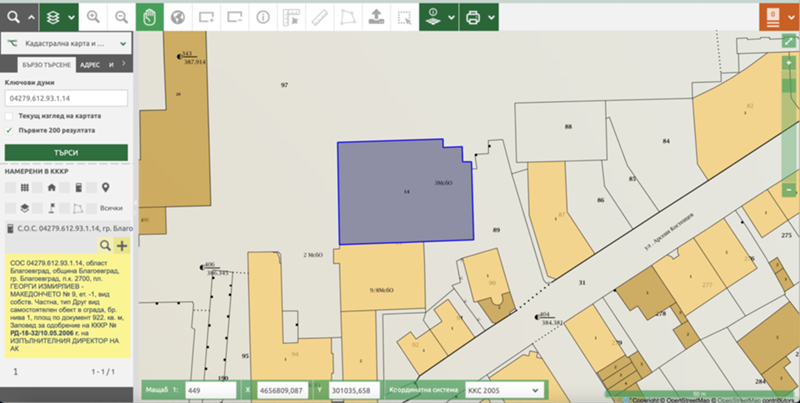The width and height of the screenshot is (800, 403).
Task: Click the zoom out magnifier tool
Action: point(121,17)
